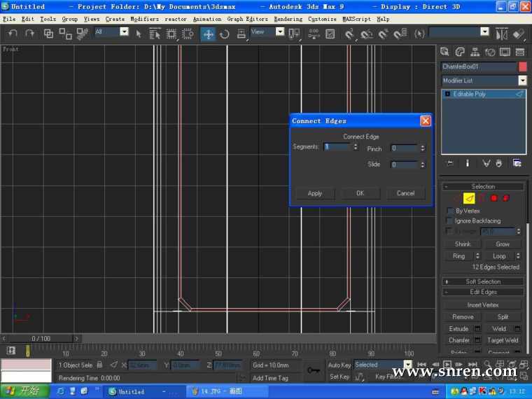The height and width of the screenshot is (399, 532).
Task: Select the Move transform tool
Action: tap(209, 34)
